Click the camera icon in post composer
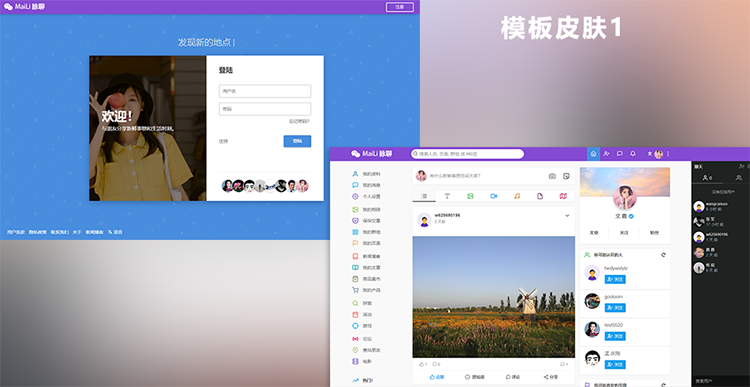 coord(552,176)
